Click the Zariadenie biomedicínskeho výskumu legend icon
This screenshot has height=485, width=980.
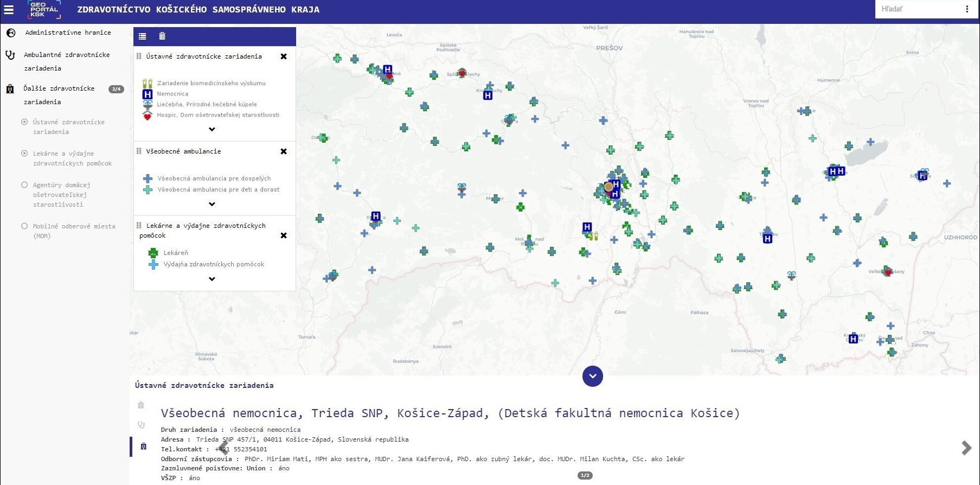click(147, 84)
